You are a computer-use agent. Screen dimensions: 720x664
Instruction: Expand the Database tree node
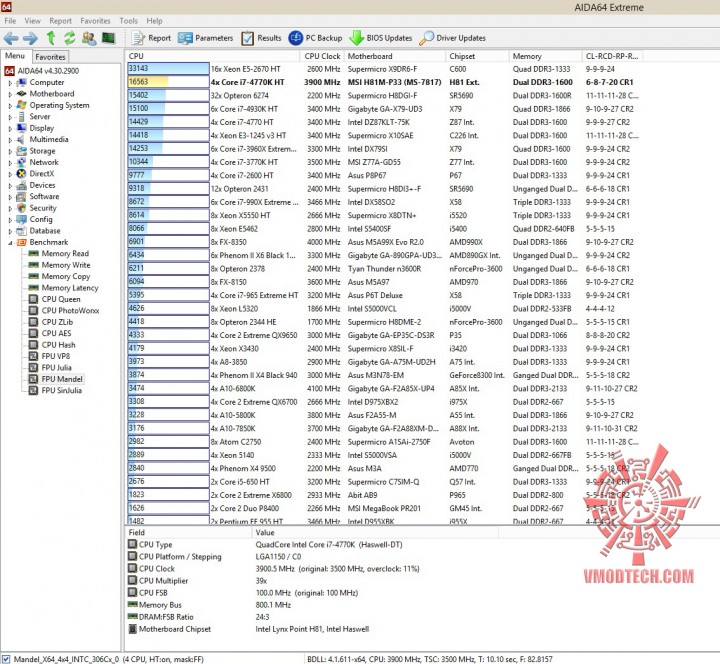coord(10,232)
